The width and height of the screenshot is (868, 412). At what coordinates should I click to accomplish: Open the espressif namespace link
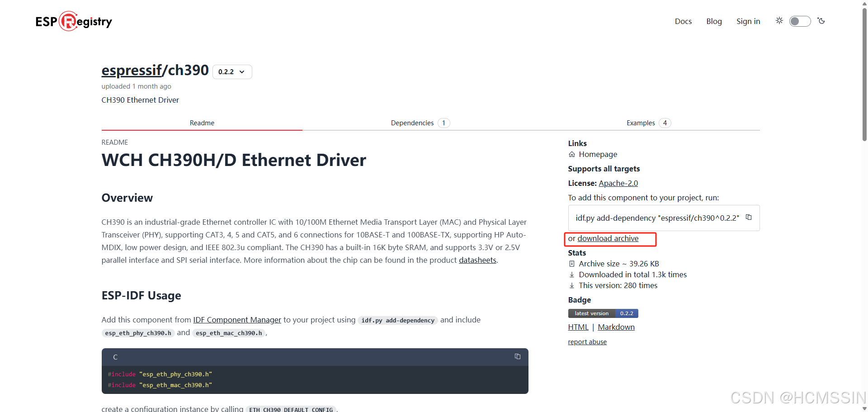coord(132,70)
